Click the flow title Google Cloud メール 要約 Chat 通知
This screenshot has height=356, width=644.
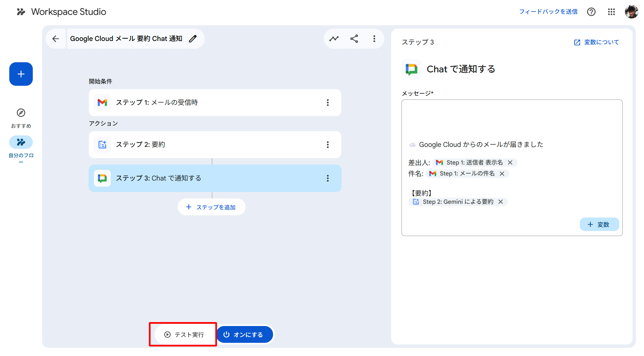click(126, 39)
